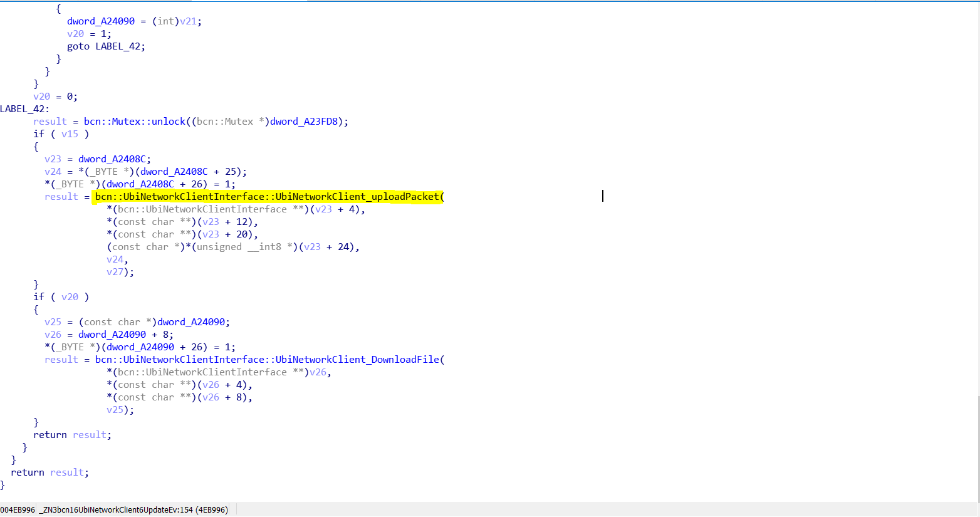
Task: Select the line 'v20 = 1;'
Action: pyautogui.click(x=89, y=34)
